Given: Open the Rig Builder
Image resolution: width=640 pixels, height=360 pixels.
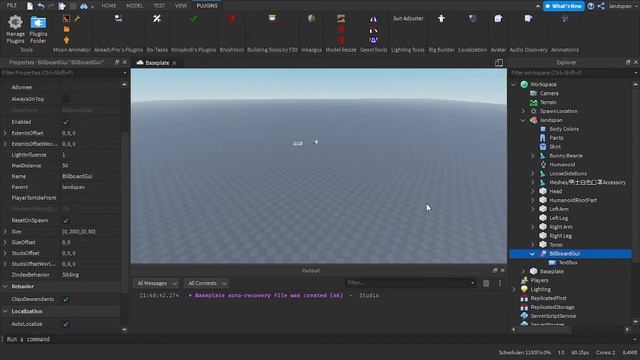Looking at the screenshot, I should point(441,18).
